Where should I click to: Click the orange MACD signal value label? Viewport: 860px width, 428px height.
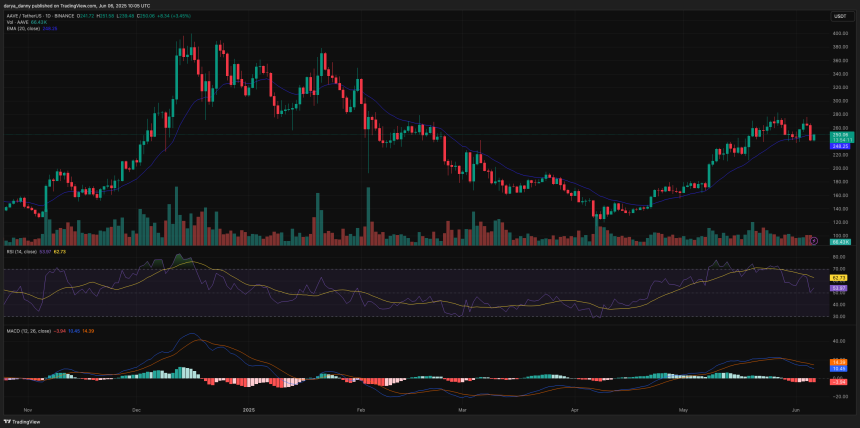[x=840, y=362]
